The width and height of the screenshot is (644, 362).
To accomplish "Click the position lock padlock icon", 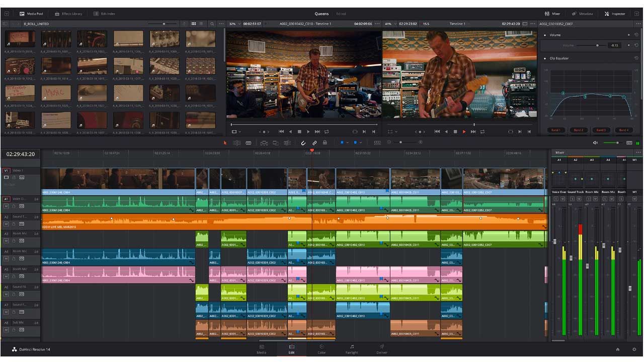I will [x=325, y=143].
